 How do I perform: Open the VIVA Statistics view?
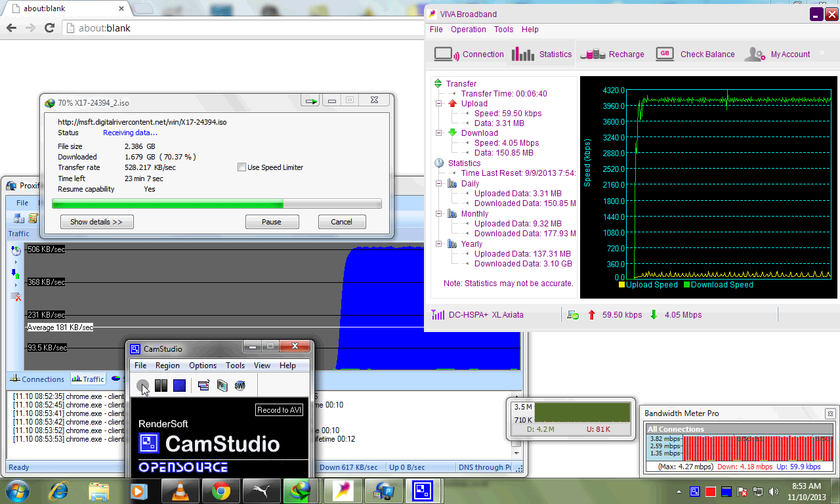(542, 54)
